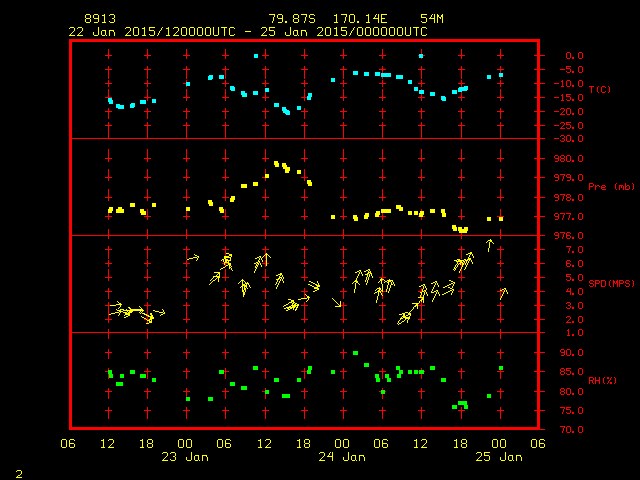This screenshot has height=480, width=640.
Task: Click the "2.0" wind speed tick value
Action: point(574,320)
